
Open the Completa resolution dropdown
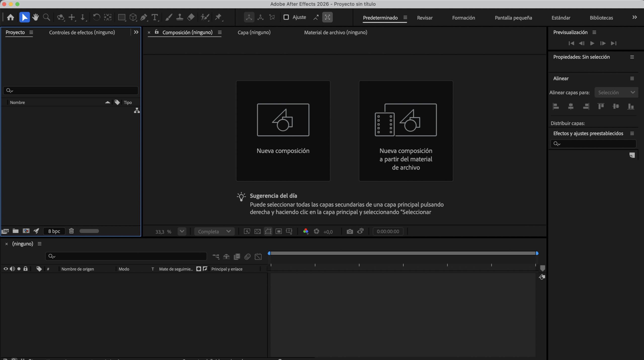click(x=214, y=231)
